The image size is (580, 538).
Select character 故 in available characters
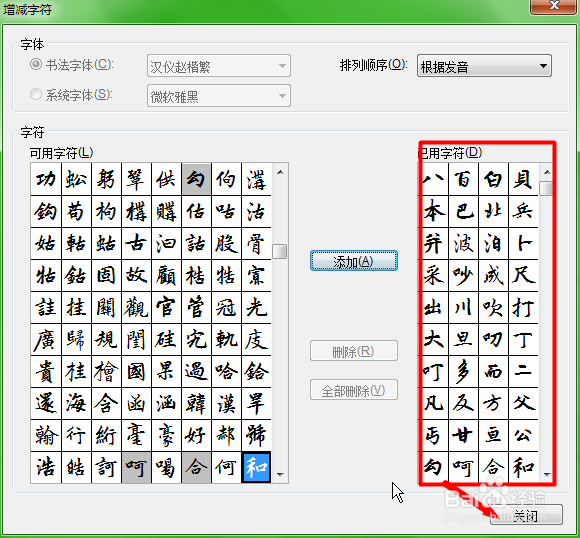tap(136, 275)
